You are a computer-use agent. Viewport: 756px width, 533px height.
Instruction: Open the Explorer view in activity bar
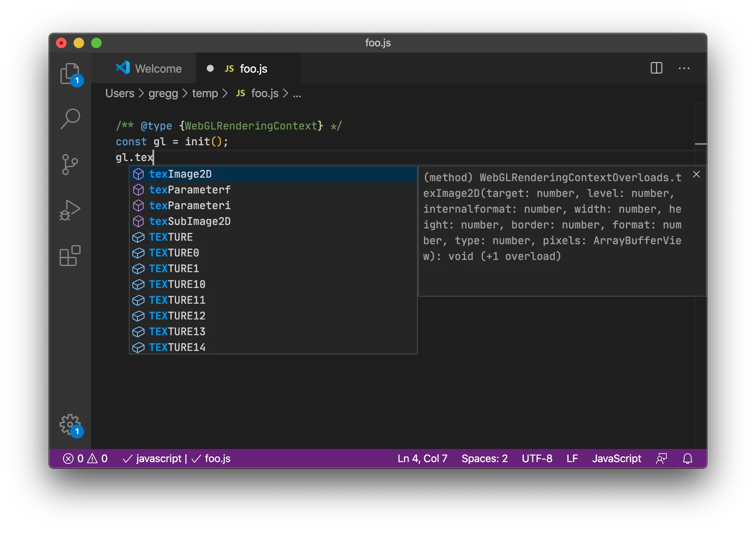point(70,74)
